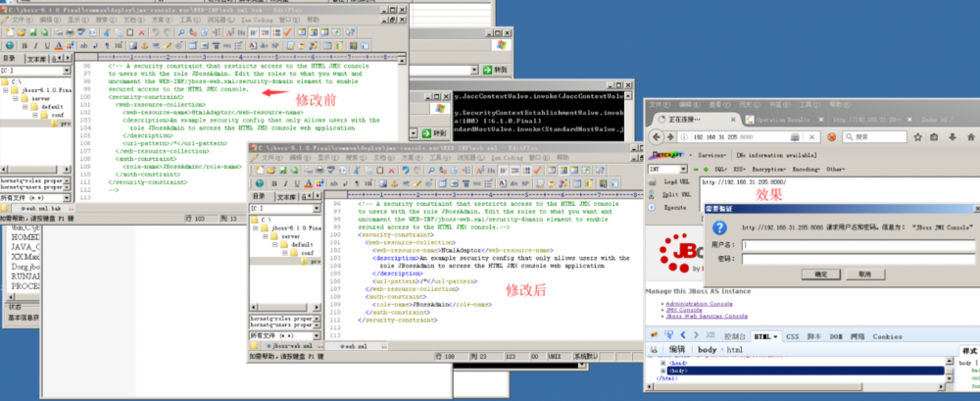Click browser globe icon in web.xml.bak window
980x401 pixels.
click(x=10, y=45)
